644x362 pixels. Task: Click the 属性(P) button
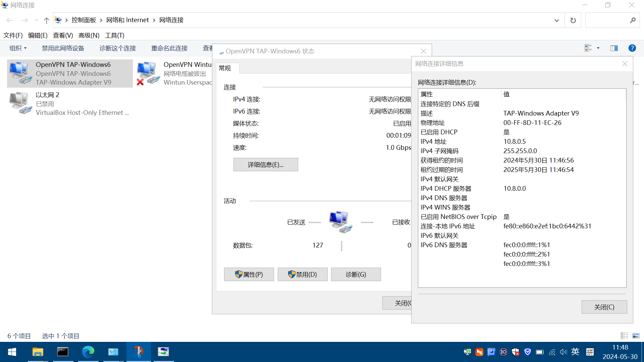click(249, 274)
